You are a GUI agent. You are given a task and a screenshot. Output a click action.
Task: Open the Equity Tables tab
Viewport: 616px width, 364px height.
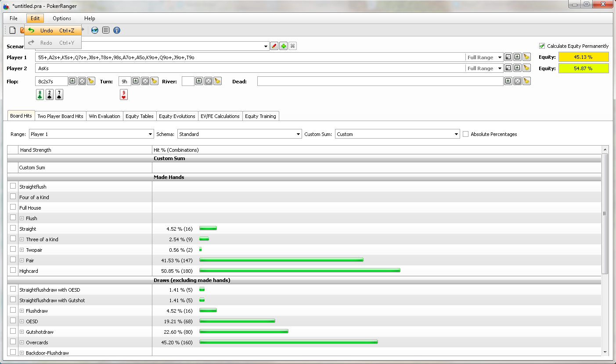140,116
